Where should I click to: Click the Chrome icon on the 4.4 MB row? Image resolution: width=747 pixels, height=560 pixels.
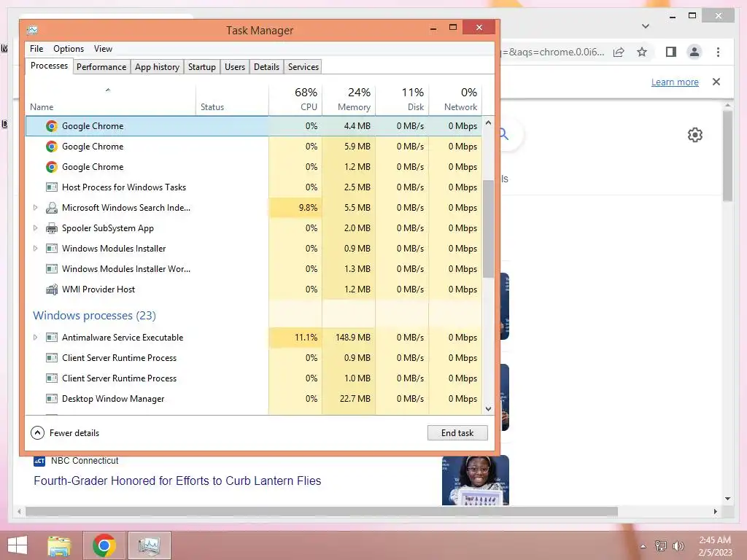(52, 126)
